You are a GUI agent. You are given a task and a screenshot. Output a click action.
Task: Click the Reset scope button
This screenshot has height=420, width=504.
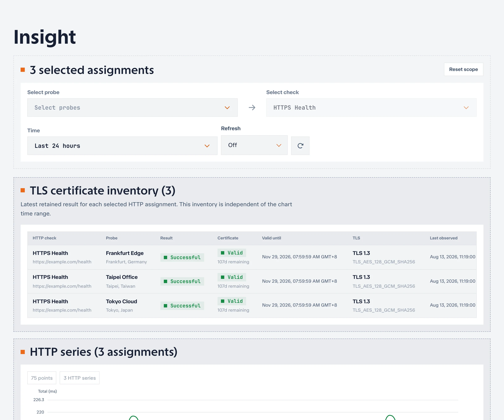click(x=463, y=69)
